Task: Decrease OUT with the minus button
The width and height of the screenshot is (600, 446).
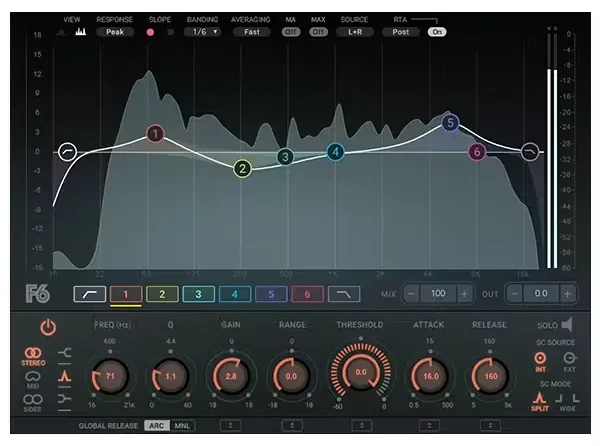Action: [x=515, y=294]
